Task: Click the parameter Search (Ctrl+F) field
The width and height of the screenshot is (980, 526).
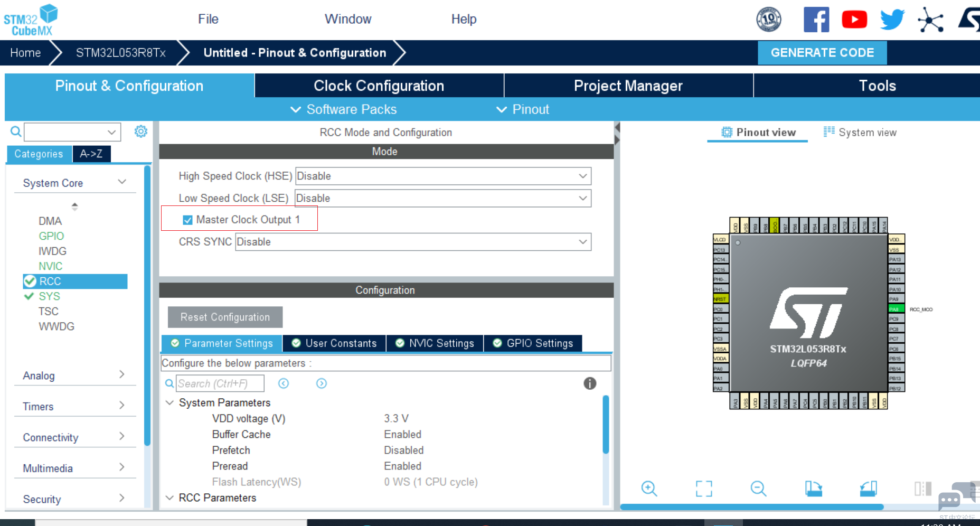Action: [220, 383]
